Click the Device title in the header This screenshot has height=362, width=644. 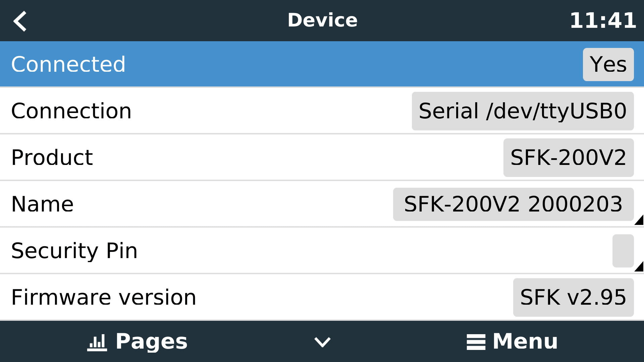coord(322,20)
